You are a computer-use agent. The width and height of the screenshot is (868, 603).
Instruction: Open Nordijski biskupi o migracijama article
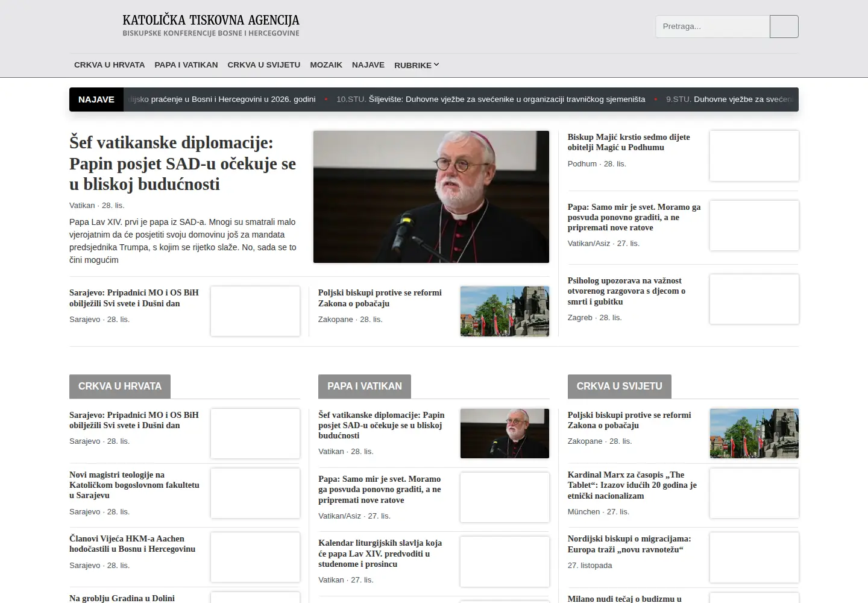pyautogui.click(x=629, y=545)
